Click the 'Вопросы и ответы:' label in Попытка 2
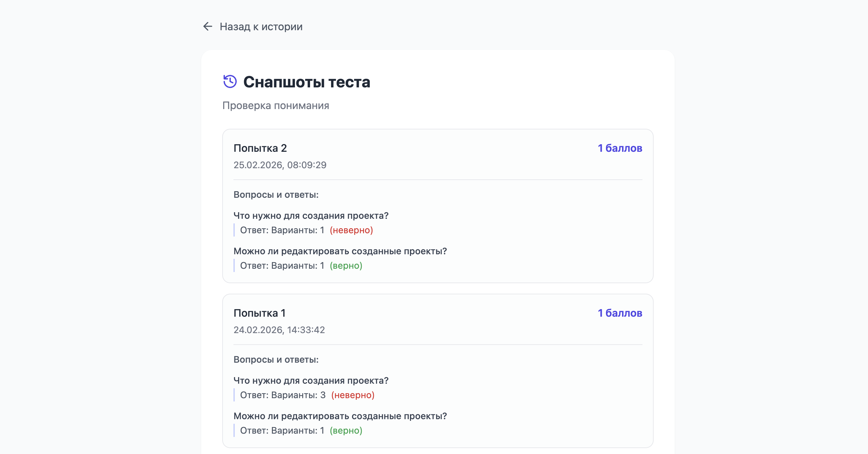This screenshot has height=454, width=868. (276, 195)
